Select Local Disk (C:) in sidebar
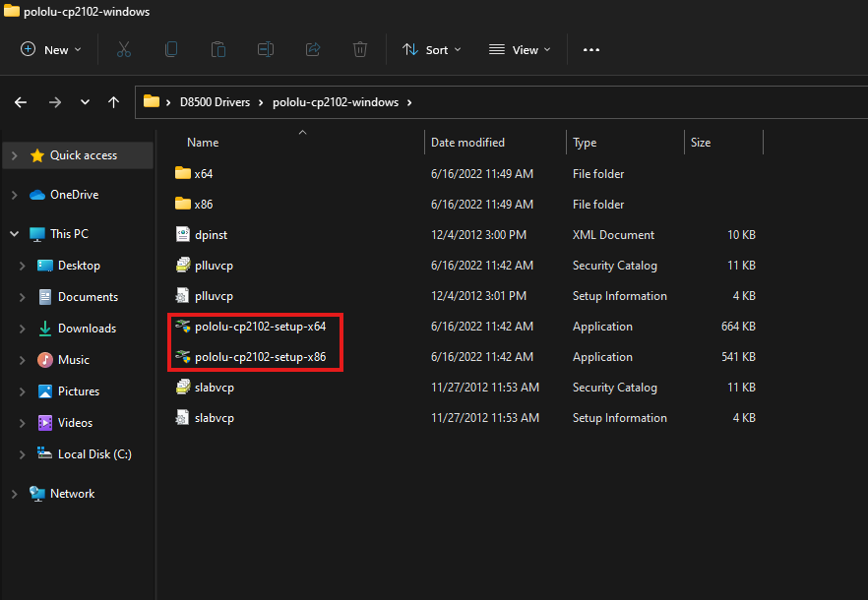The image size is (868, 600). coord(94,454)
